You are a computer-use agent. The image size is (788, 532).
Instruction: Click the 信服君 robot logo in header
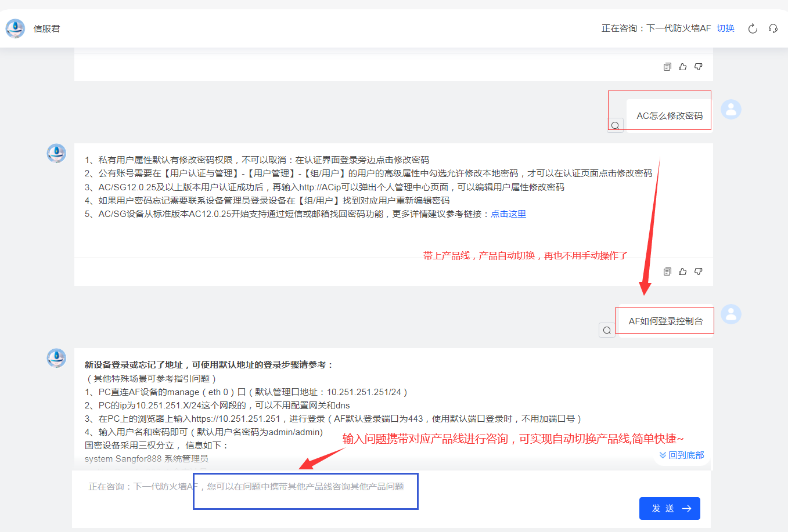click(x=15, y=28)
